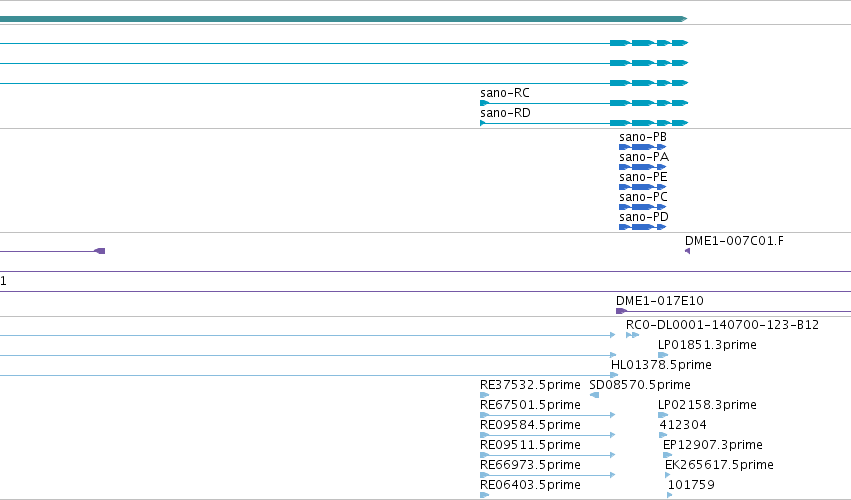851x500 pixels.
Task: Select the EP12907.3prime EST feature
Action: 667,455
